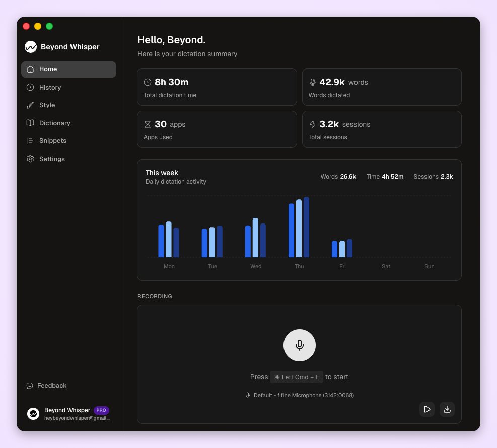Click the Settings gear icon

pos(30,159)
